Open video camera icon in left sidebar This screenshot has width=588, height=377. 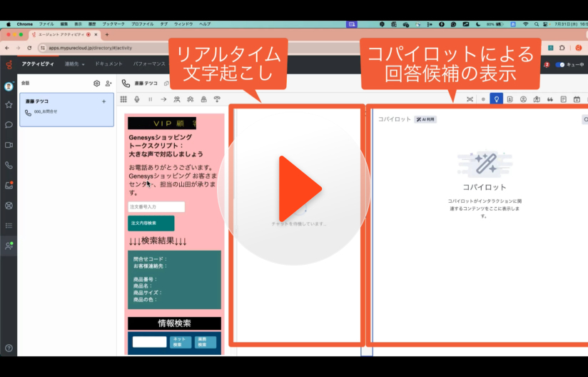tap(9, 145)
